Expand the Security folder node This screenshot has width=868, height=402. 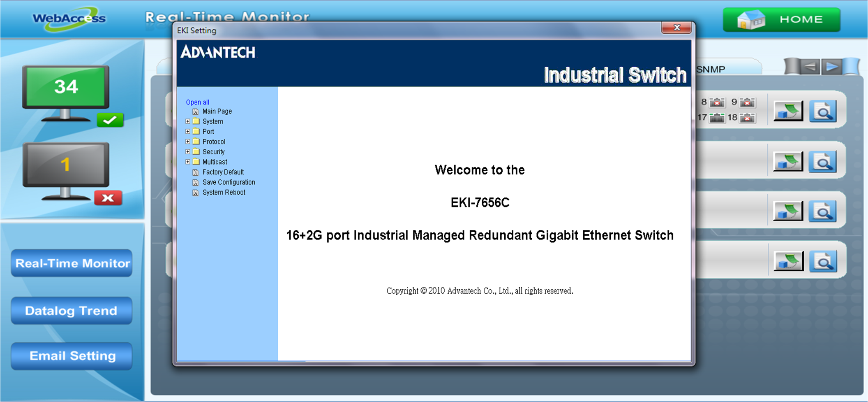pos(188,152)
